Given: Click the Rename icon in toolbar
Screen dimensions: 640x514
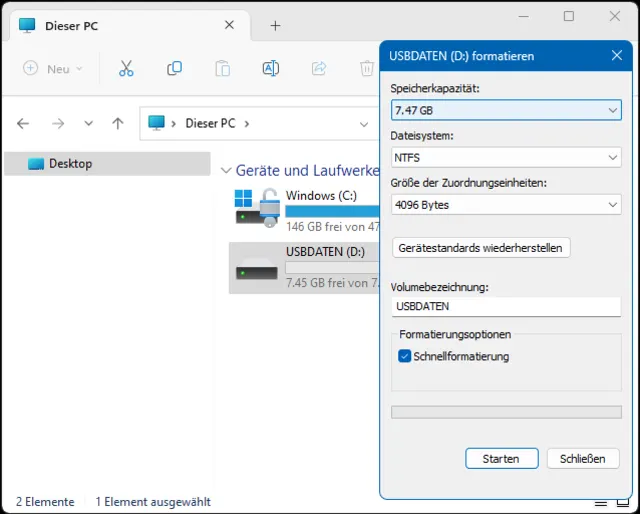Looking at the screenshot, I should pos(270,68).
